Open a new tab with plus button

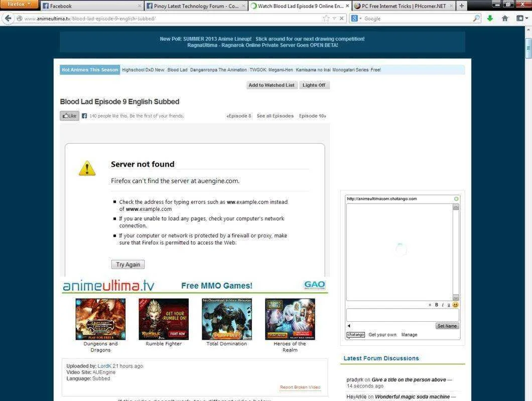coord(461,6)
